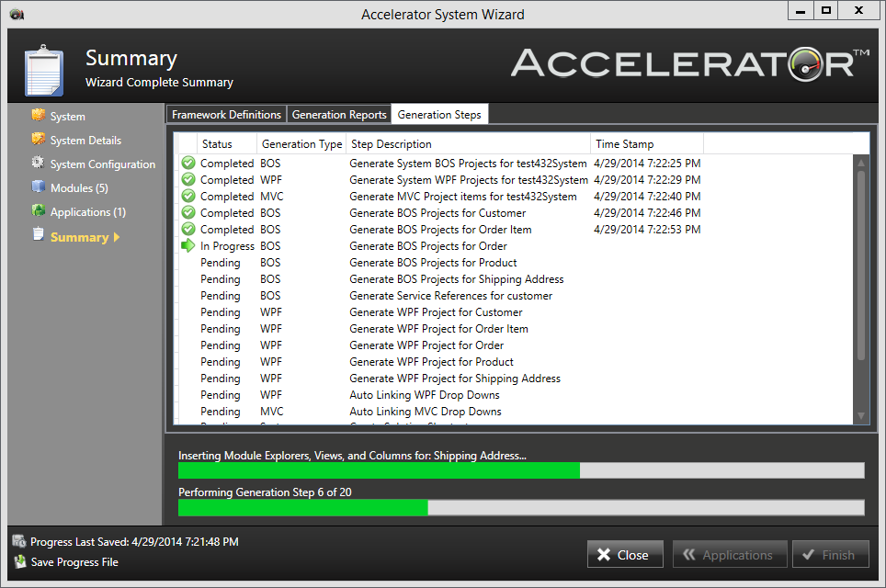Click the Applications (1) sidebar icon
The image size is (886, 588).
(39, 210)
